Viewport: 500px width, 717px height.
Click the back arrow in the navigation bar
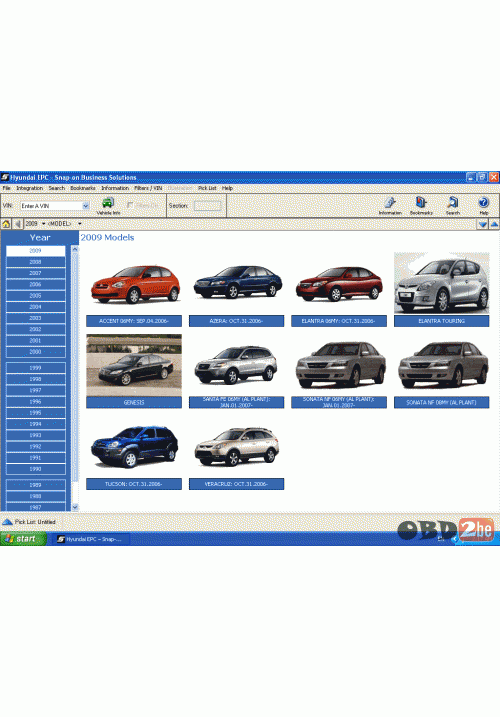pyautogui.click(x=17, y=224)
